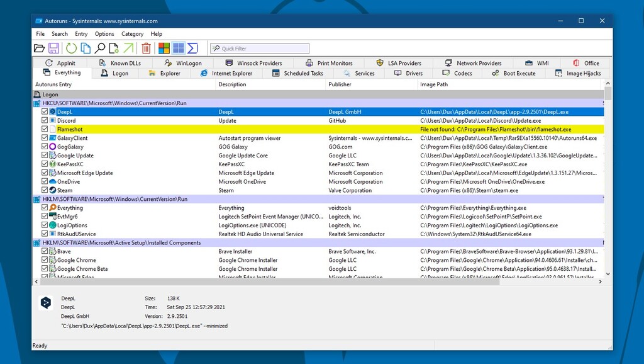This screenshot has width=644, height=364.
Task: Open VirusTotal scan options via sigma icon
Action: click(192, 47)
